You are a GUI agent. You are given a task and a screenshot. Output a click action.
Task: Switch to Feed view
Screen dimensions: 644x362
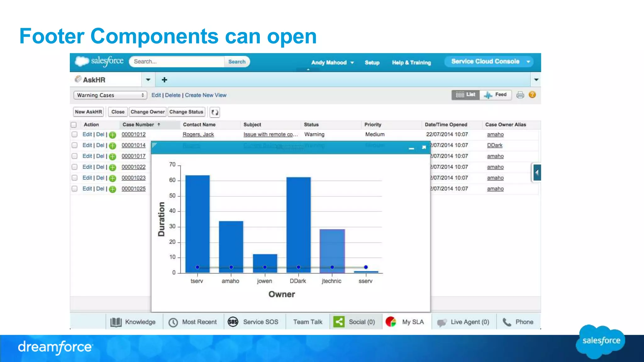point(496,95)
